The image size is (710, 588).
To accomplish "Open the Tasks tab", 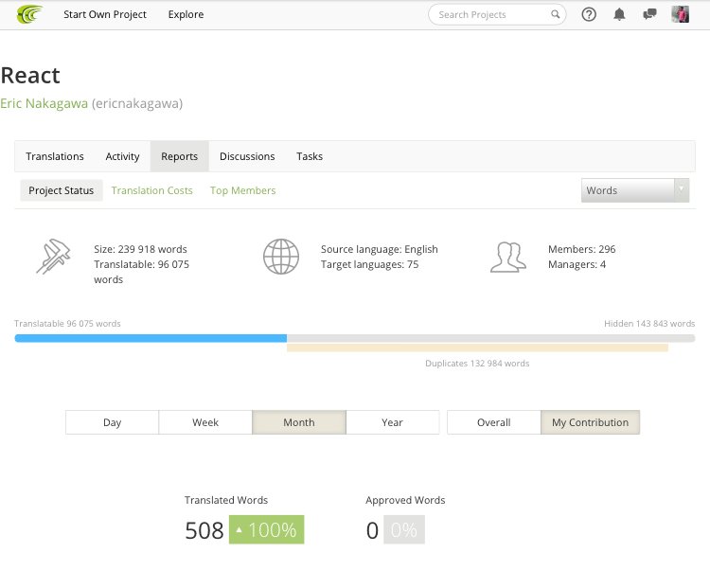I will click(x=310, y=156).
